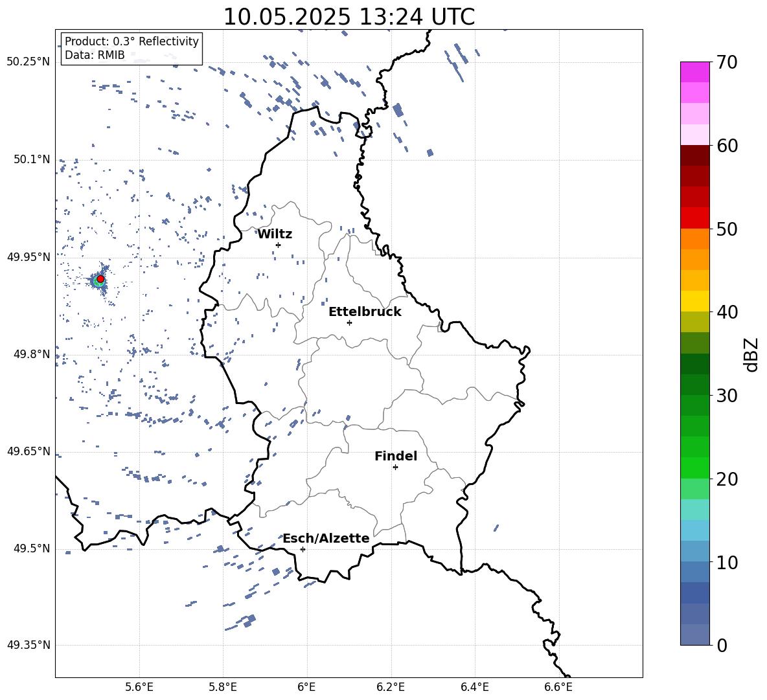767x700 pixels.
Task: Click the Ettelbruck station cross marker
Action: click(349, 322)
